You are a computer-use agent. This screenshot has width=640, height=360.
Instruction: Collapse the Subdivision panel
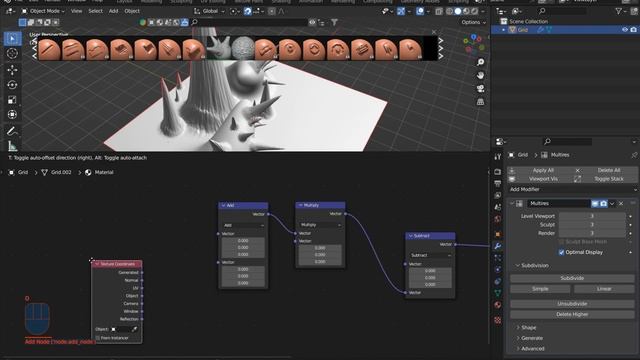(x=535, y=266)
